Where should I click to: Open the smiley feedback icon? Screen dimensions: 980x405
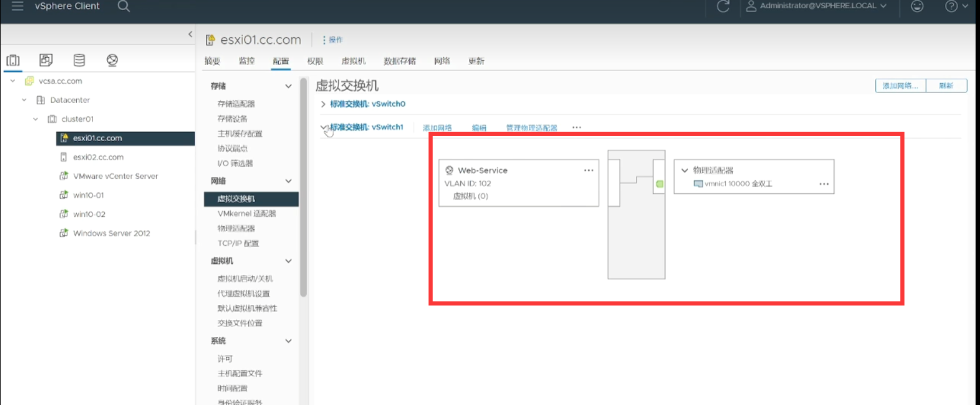(917, 6)
